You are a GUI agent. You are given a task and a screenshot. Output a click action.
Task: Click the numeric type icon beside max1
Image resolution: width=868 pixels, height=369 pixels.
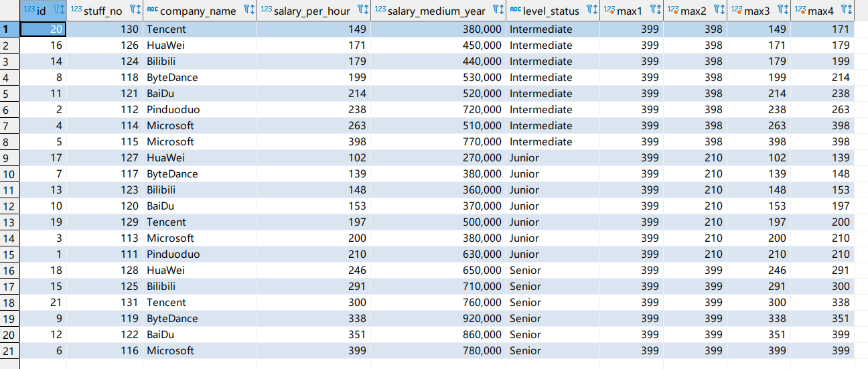pos(609,9)
